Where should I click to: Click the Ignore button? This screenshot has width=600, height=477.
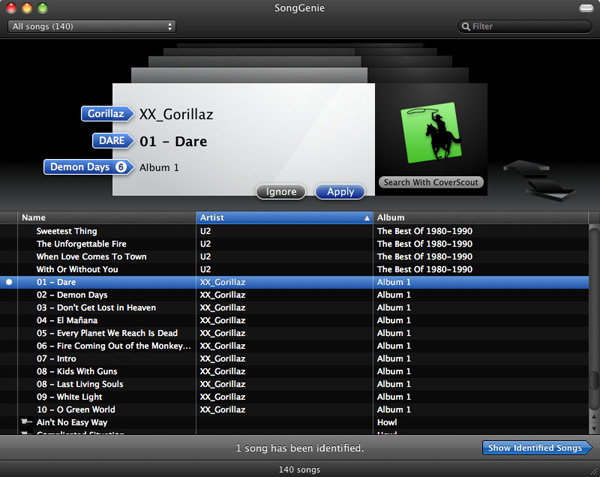click(x=281, y=192)
